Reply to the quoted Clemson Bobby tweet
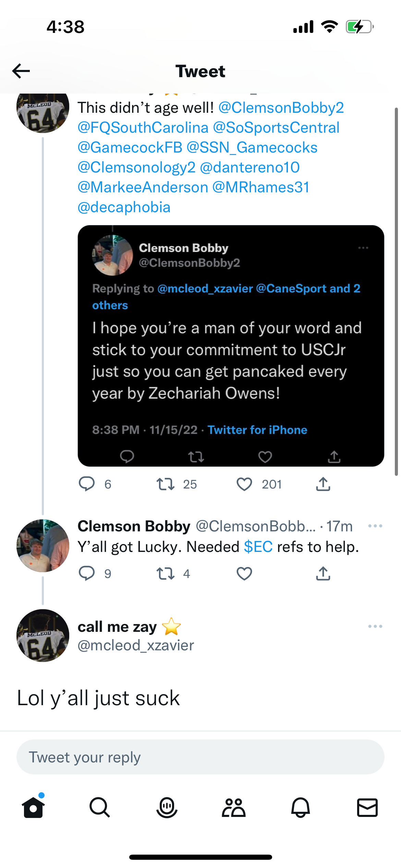 (127, 456)
